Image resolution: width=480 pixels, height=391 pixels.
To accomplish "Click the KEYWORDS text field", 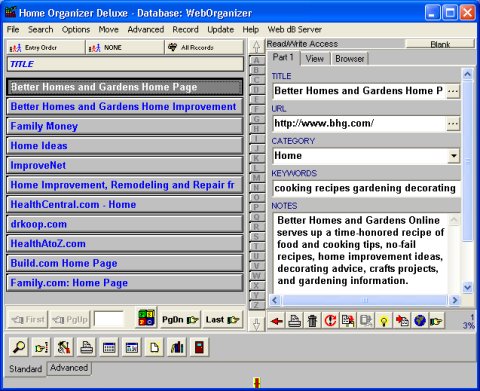I will pyautogui.click(x=366, y=188).
